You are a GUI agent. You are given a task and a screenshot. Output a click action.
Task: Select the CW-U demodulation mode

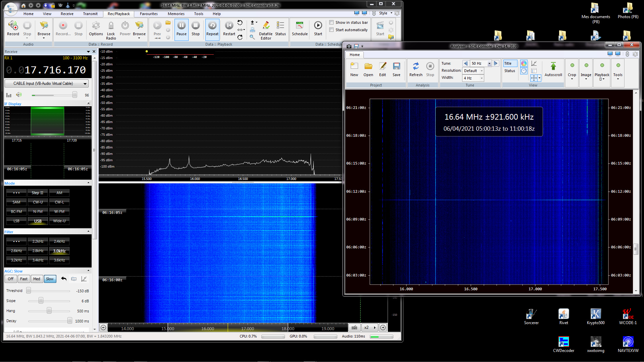(x=38, y=202)
